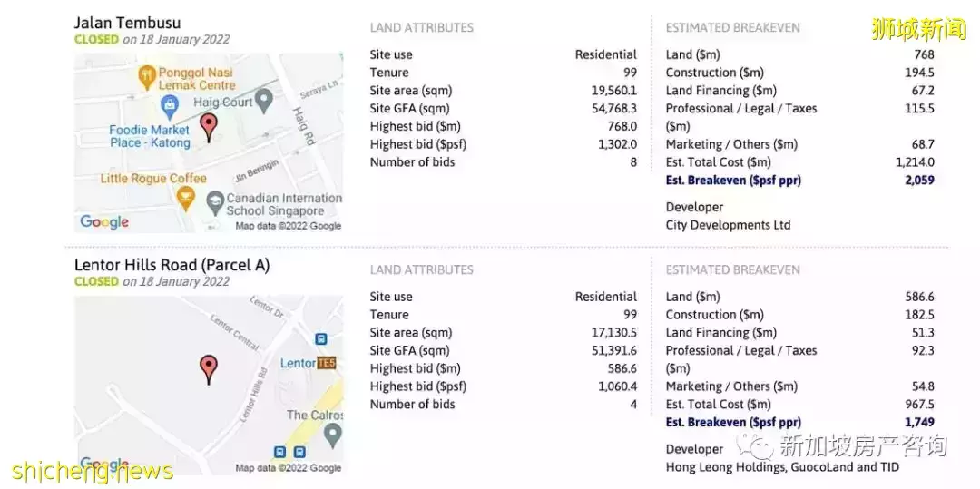
Task: Click the Canadian International School marker icon
Action: [x=215, y=200]
